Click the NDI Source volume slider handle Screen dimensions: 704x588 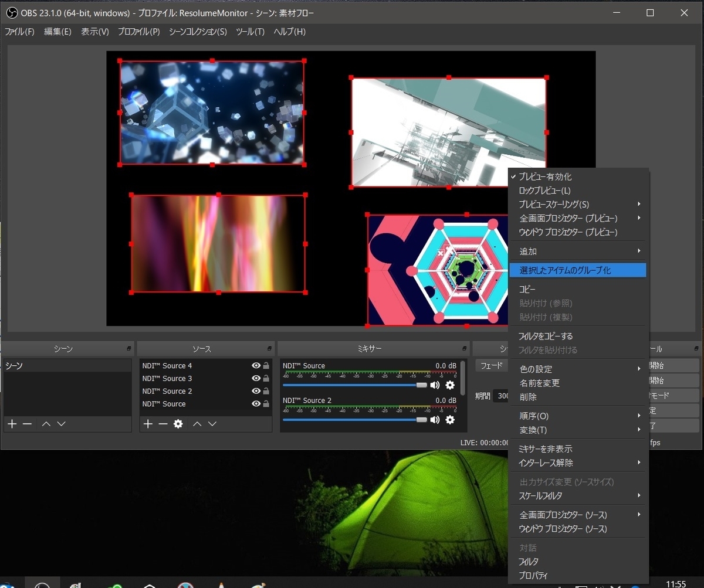pyautogui.click(x=421, y=385)
